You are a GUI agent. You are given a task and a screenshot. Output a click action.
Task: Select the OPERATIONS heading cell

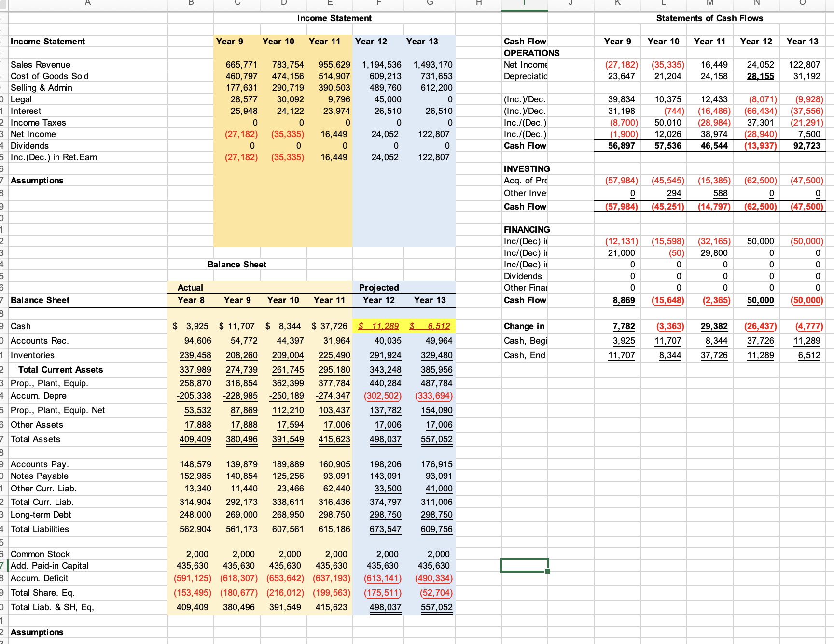pos(531,53)
